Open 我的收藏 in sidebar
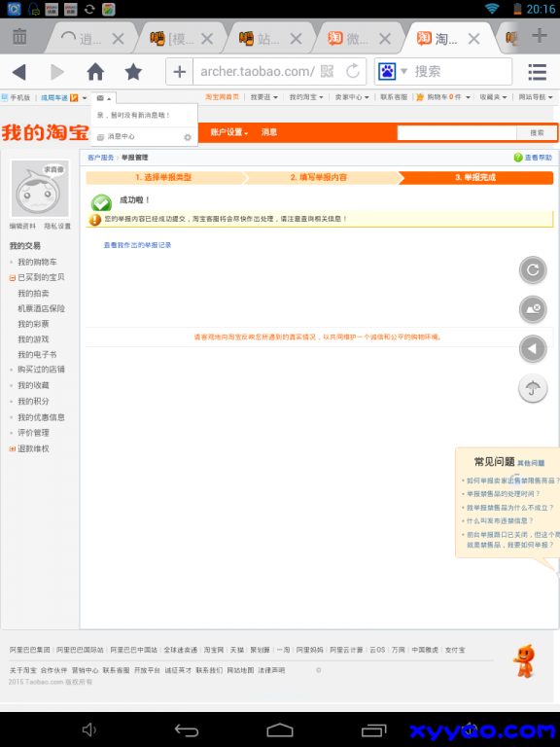 click(33, 385)
